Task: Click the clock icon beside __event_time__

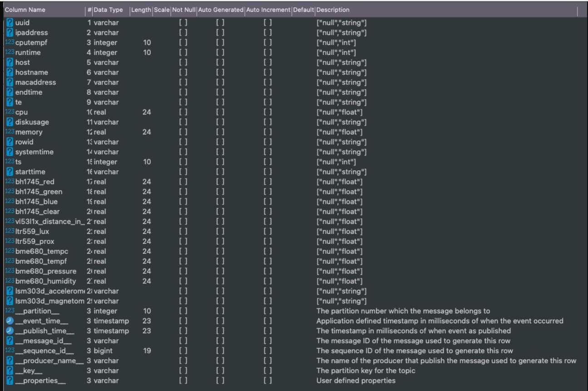Action: tap(10, 321)
